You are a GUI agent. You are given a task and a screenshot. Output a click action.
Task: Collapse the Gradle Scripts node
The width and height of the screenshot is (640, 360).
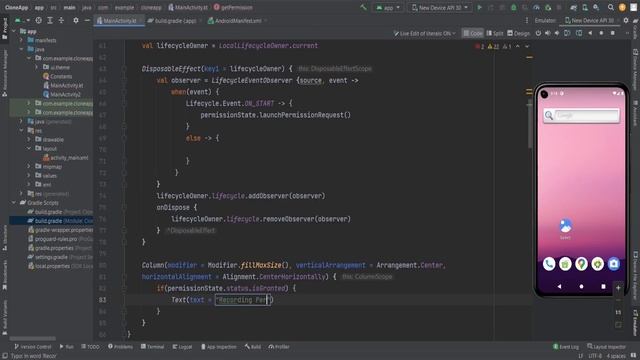(14, 202)
